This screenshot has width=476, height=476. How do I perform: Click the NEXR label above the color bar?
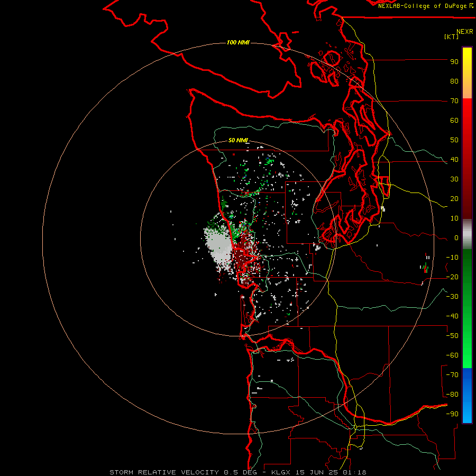tap(465, 32)
